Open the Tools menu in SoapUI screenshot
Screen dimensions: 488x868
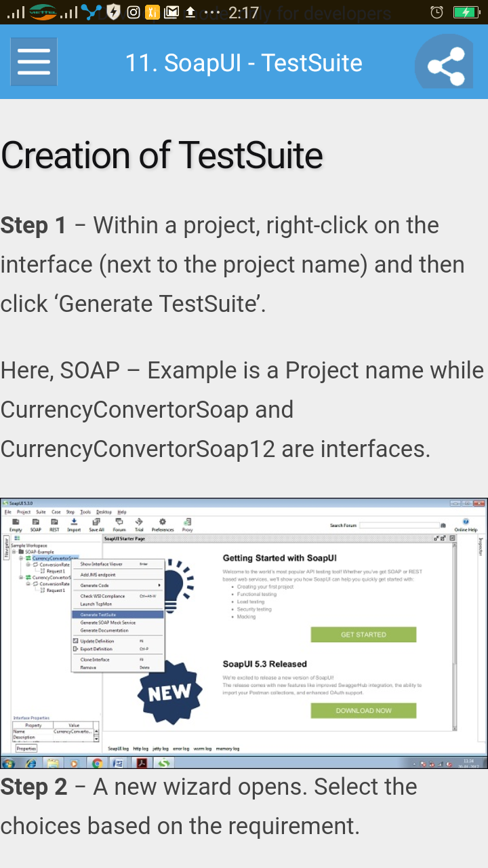click(x=85, y=512)
